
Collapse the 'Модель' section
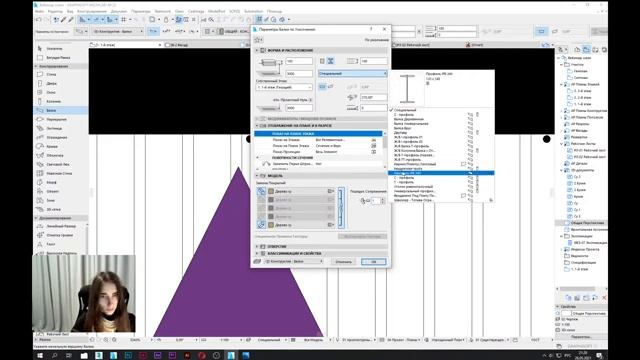(x=257, y=176)
